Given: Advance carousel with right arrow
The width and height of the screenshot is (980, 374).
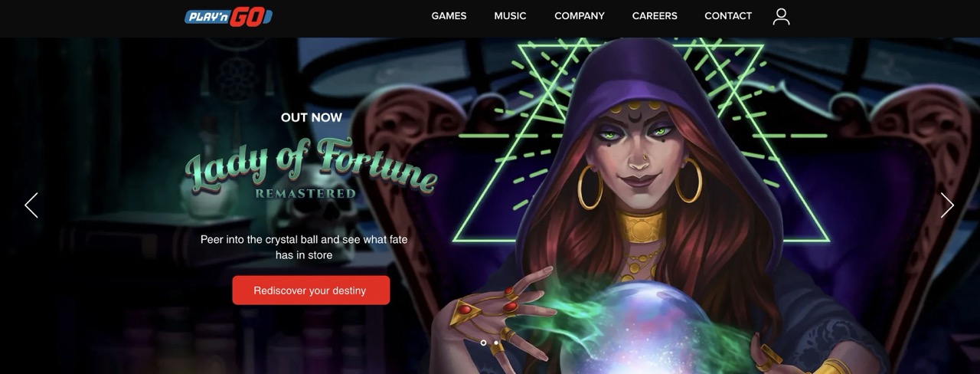Looking at the screenshot, I should [x=947, y=205].
